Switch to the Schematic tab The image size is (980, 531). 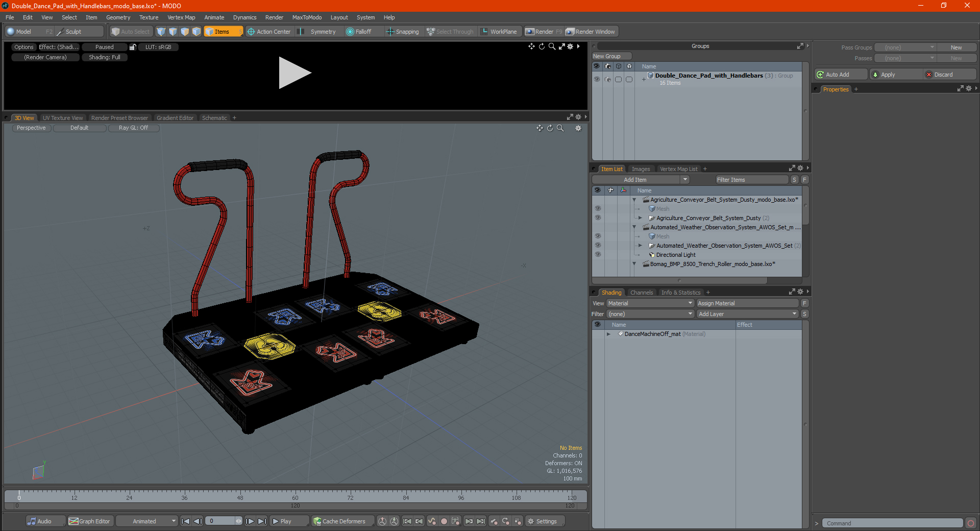point(214,118)
